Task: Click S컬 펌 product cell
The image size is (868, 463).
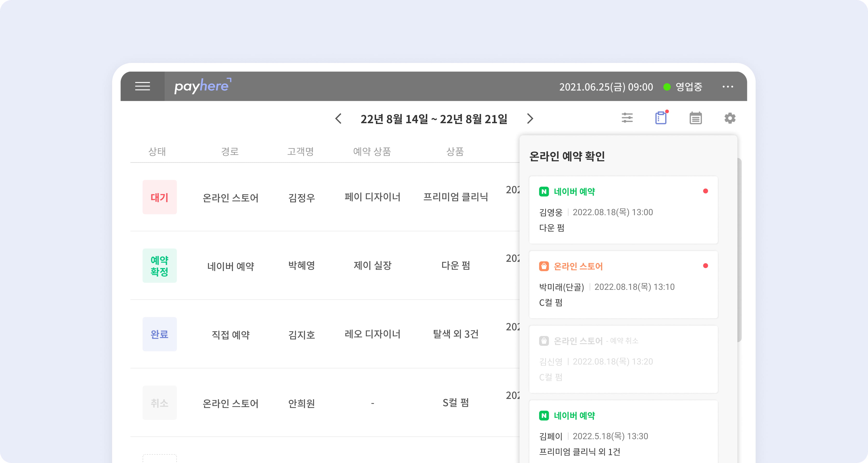Action: [455, 402]
